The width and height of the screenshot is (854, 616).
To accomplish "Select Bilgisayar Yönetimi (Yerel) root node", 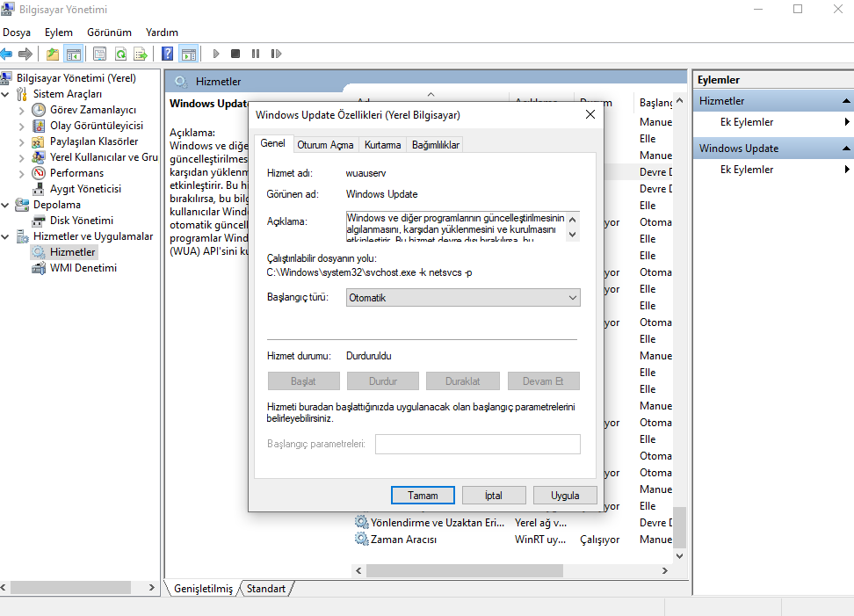I will tap(76, 78).
